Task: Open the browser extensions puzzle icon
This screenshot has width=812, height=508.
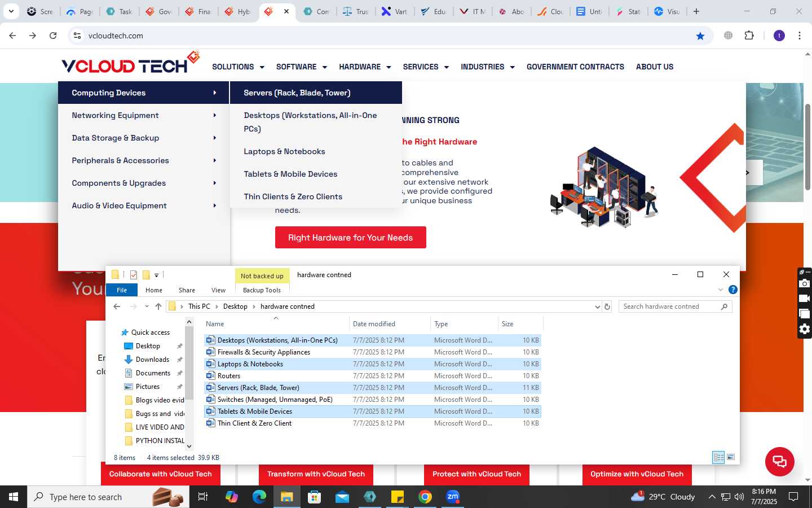Action: [x=749, y=36]
